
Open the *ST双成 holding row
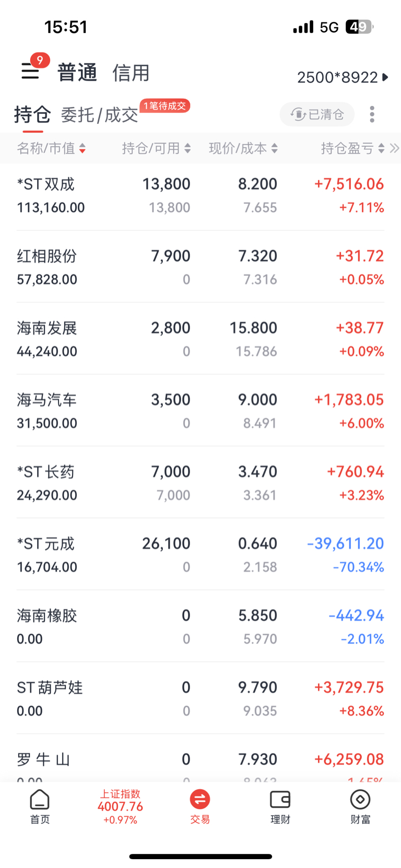[200, 195]
